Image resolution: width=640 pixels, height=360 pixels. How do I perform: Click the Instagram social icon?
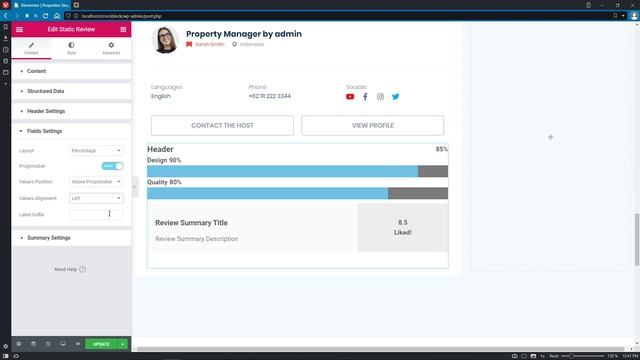click(x=380, y=97)
